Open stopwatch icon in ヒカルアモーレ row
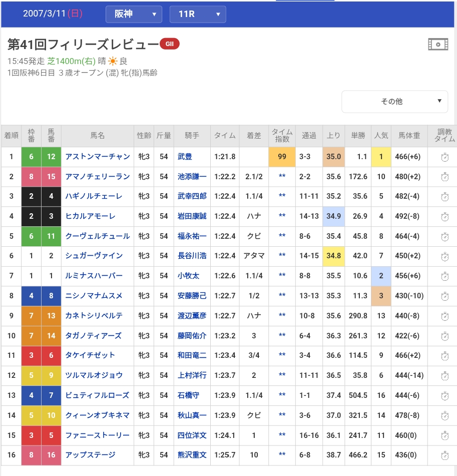The width and height of the screenshot is (457, 476). (444, 217)
